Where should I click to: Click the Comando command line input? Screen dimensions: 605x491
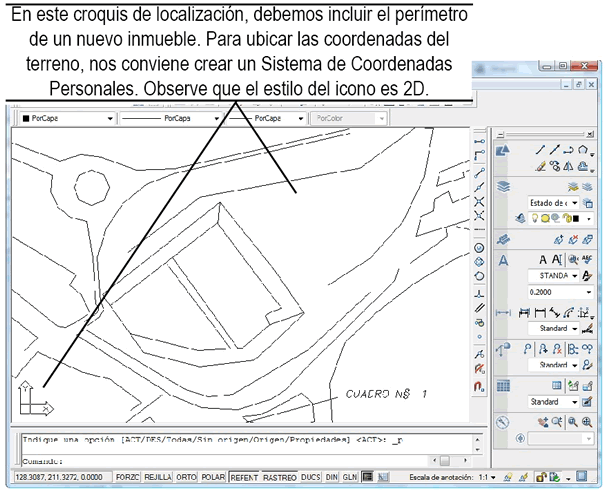pos(224,461)
